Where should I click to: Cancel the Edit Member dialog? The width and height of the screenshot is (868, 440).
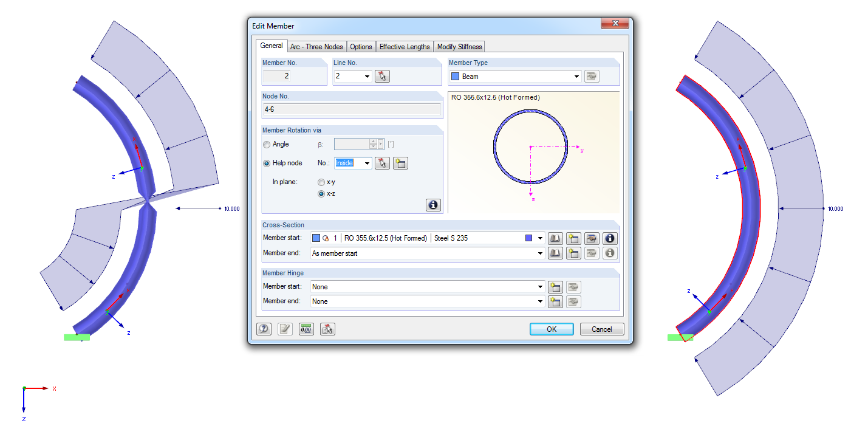click(602, 329)
